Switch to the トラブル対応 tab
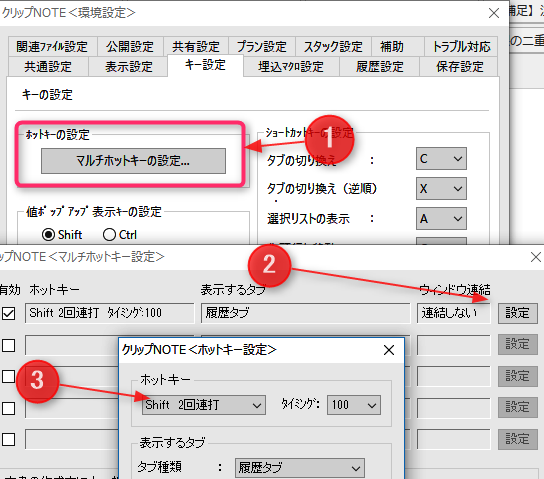The image size is (544, 479). pos(461,46)
